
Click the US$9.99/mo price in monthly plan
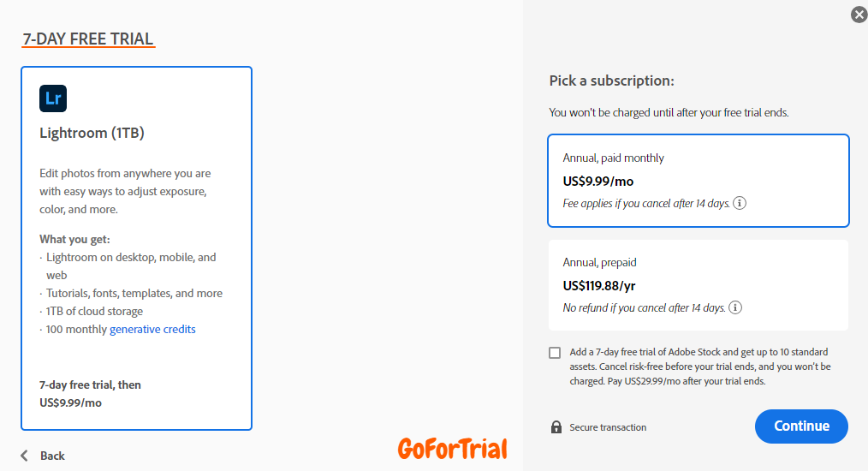tap(597, 182)
